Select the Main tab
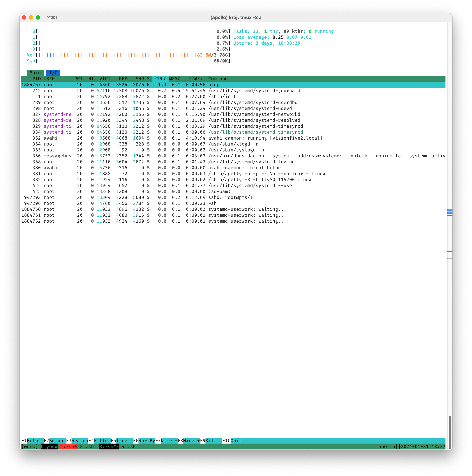The width and height of the screenshot is (472, 476). [x=35, y=73]
